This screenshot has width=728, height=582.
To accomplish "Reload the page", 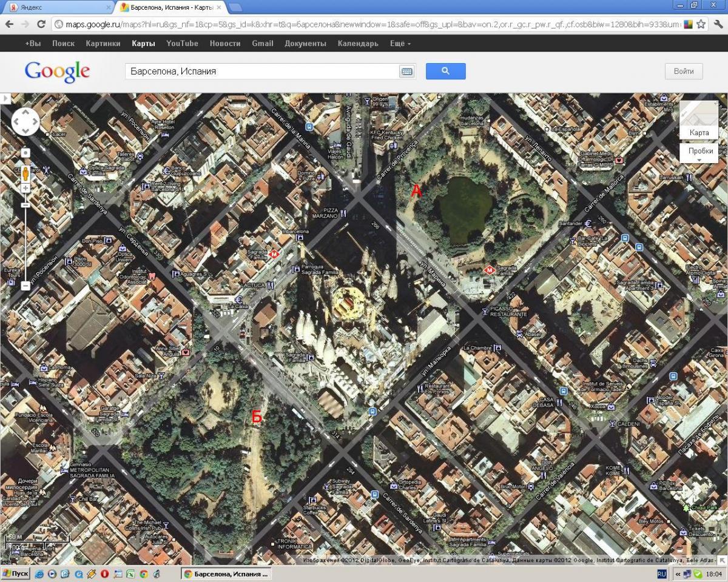I will [x=41, y=24].
